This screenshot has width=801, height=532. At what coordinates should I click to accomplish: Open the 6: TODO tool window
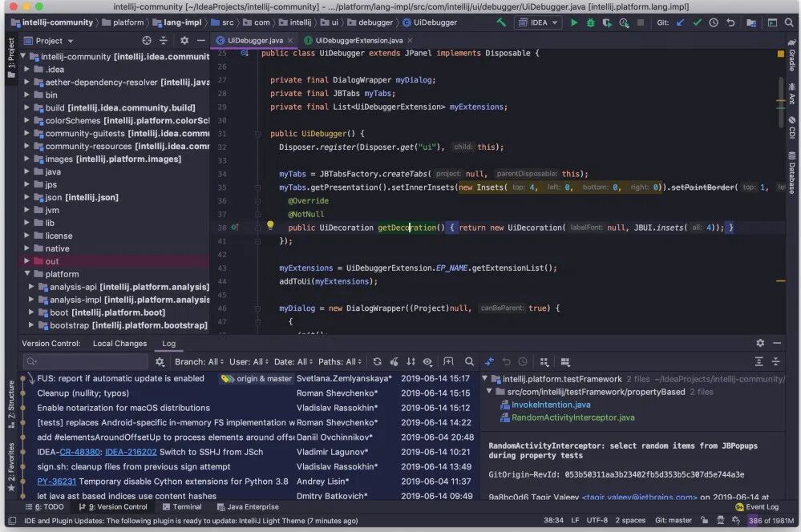pos(45,507)
